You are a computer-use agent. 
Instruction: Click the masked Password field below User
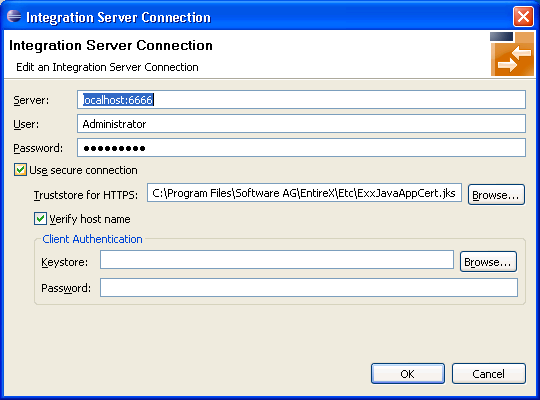coord(301,148)
